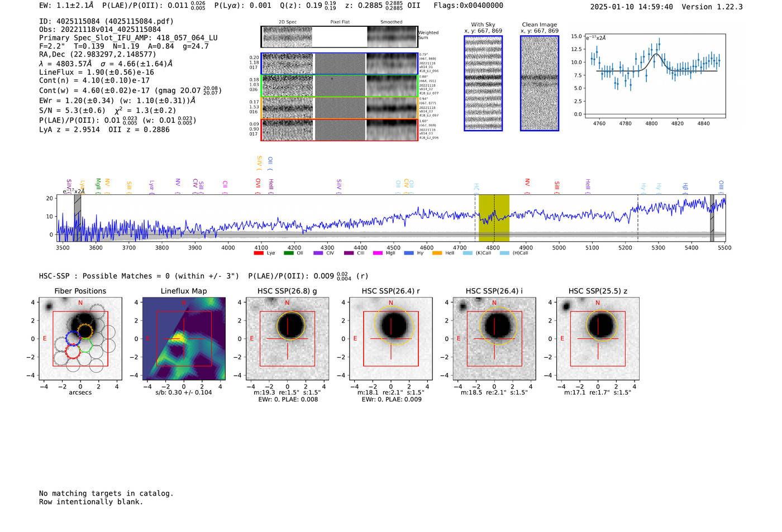
Task: Click the Gaussian emission line fit plot
Action: [x=655, y=76]
